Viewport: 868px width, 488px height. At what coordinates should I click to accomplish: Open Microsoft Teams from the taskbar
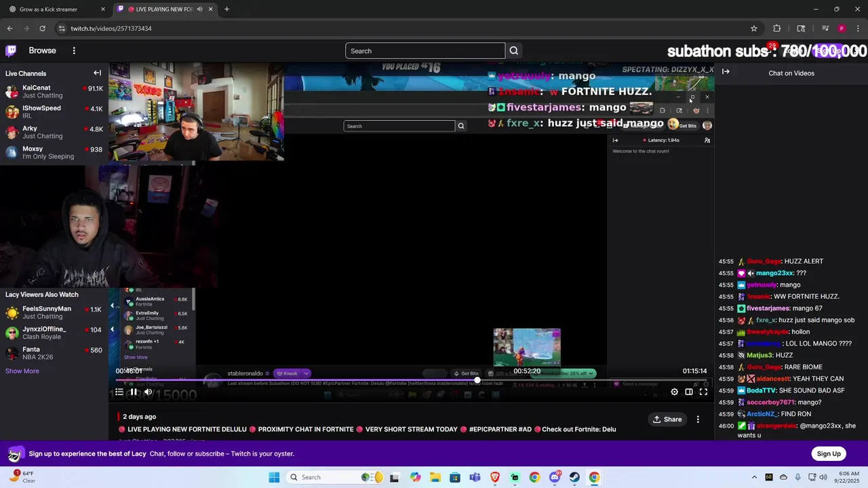click(475, 477)
